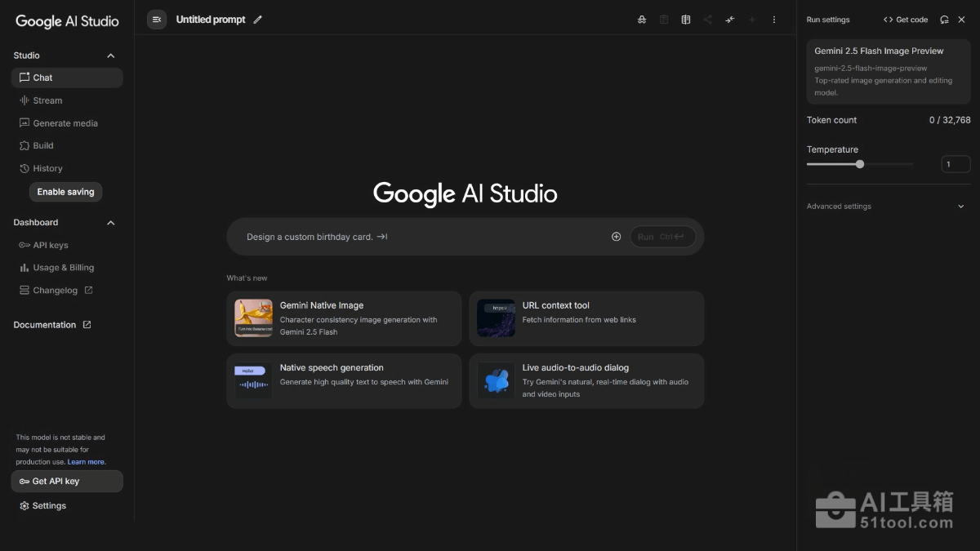Viewport: 980px width, 551px height.
Task: Close the Run settings panel
Action: (x=963, y=20)
